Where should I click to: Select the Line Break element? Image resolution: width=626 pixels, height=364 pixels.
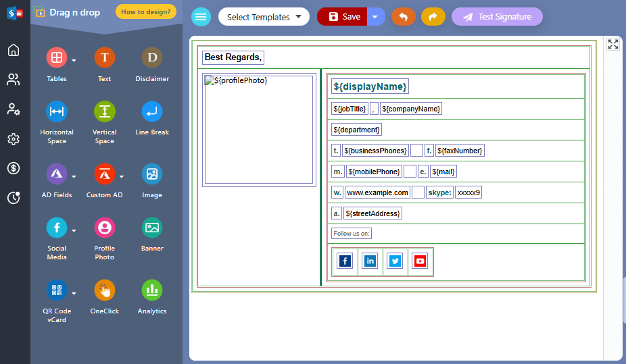point(152,111)
